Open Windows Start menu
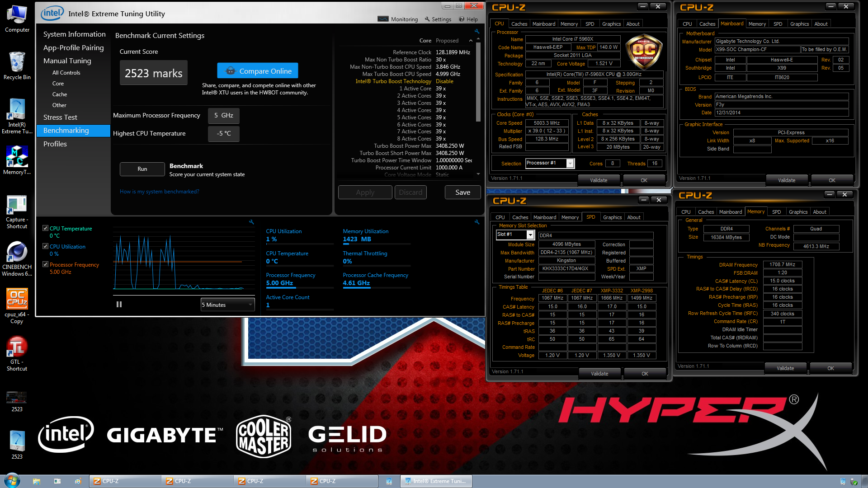 [x=12, y=481]
